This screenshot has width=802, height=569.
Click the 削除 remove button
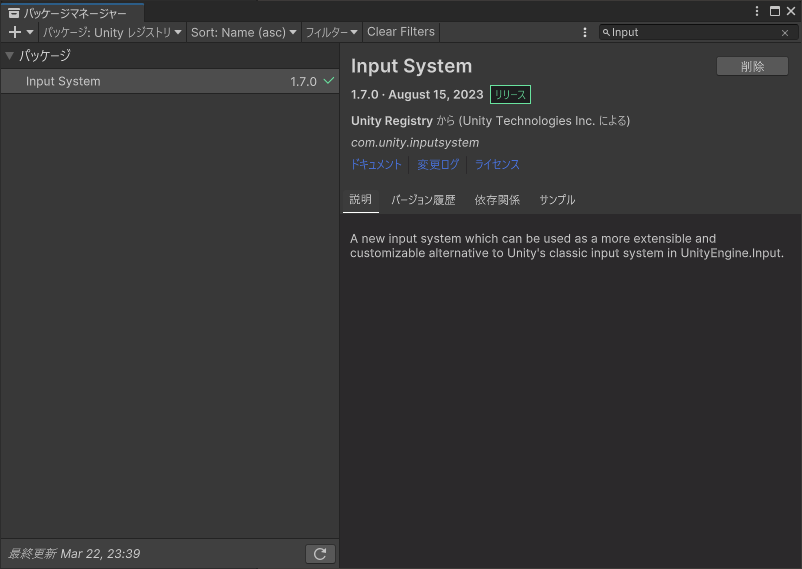[752, 66]
